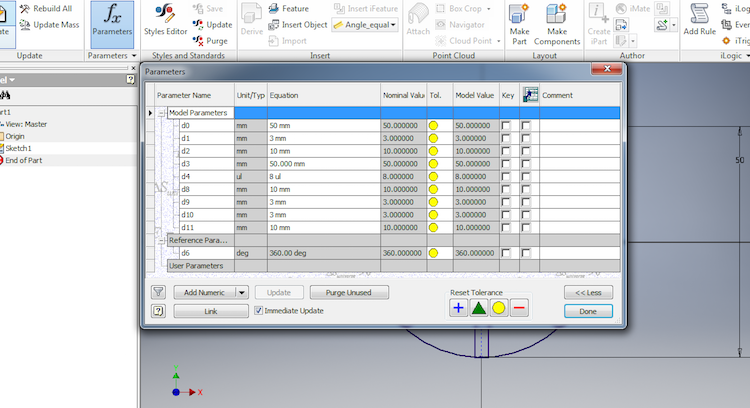This screenshot has height=408, width=750.
Task: Click the Insert Object icon
Action: [x=274, y=24]
